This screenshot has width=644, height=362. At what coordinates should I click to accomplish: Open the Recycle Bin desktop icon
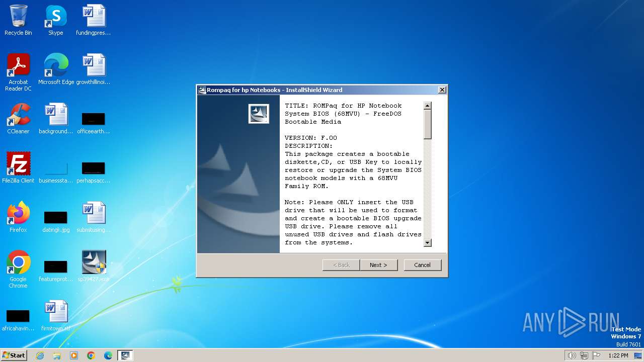tap(18, 20)
